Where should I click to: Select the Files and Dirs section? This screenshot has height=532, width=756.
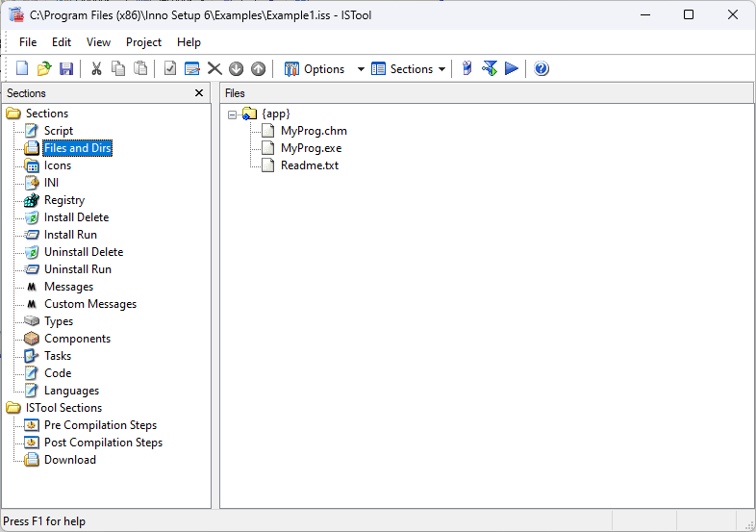point(78,148)
